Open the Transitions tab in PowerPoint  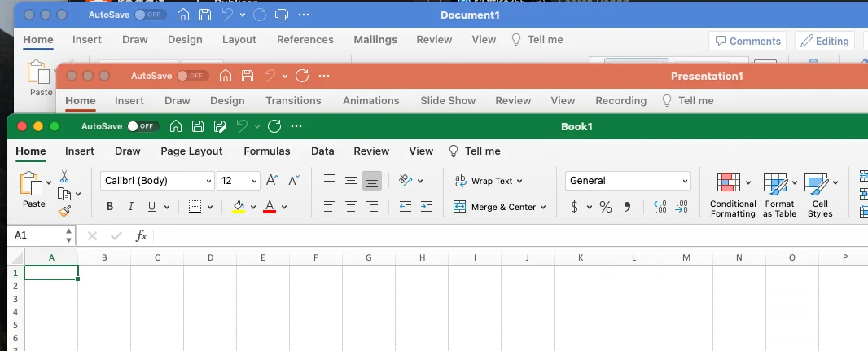tap(293, 101)
